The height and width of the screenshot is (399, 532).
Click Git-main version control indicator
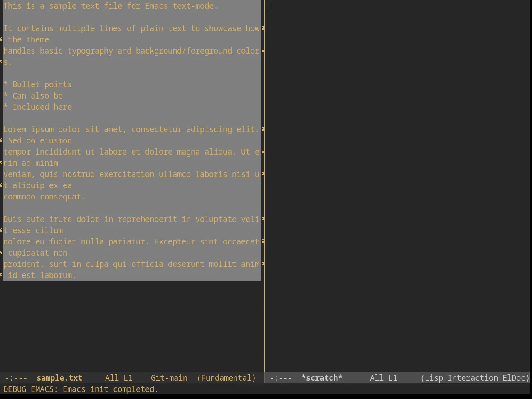(169, 378)
